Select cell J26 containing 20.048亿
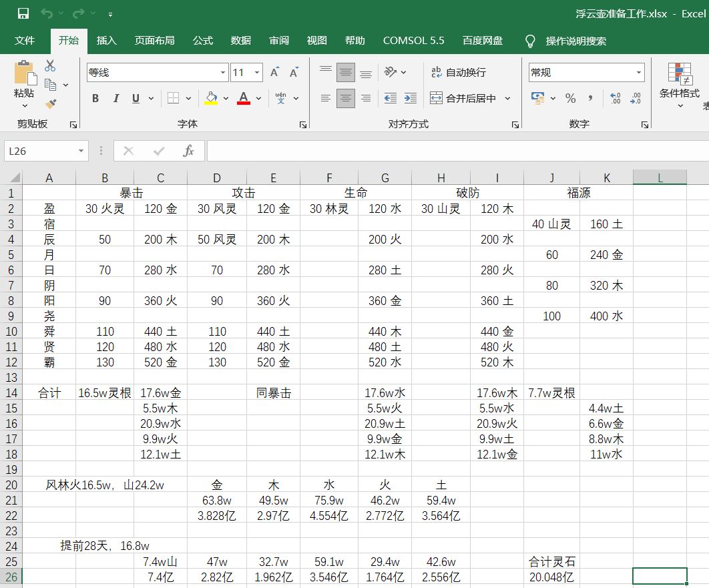The height and width of the screenshot is (588, 709). point(551,577)
